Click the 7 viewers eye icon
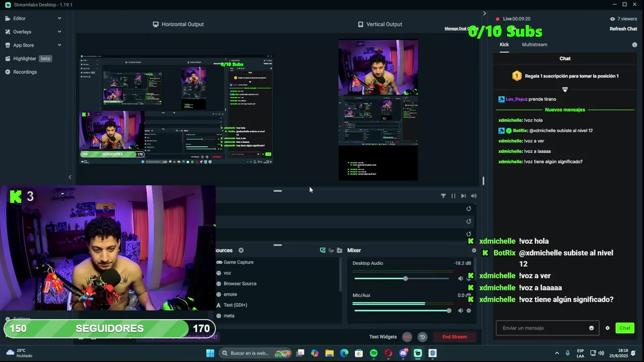644x362 pixels. point(612,19)
